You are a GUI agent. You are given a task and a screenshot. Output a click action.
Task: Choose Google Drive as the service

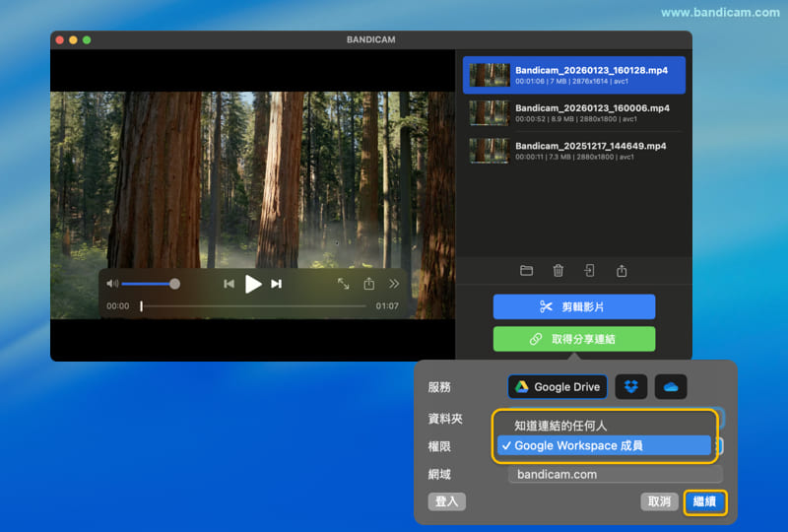tap(558, 387)
